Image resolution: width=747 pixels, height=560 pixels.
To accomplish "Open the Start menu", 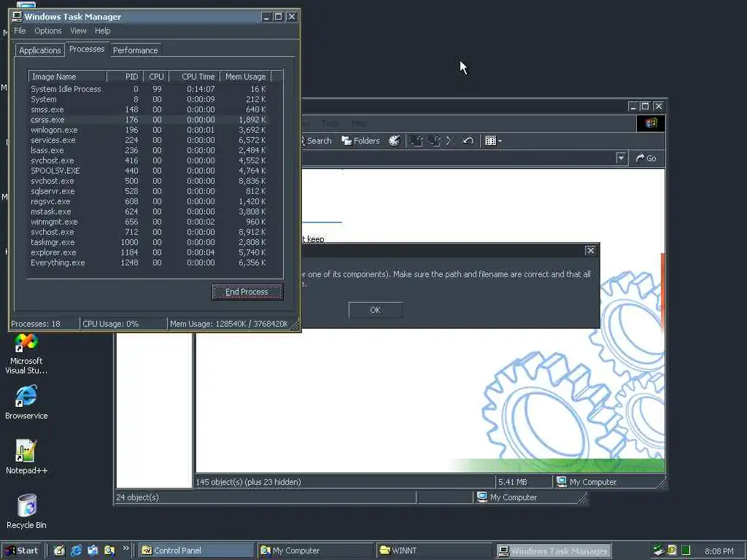I will [23, 551].
